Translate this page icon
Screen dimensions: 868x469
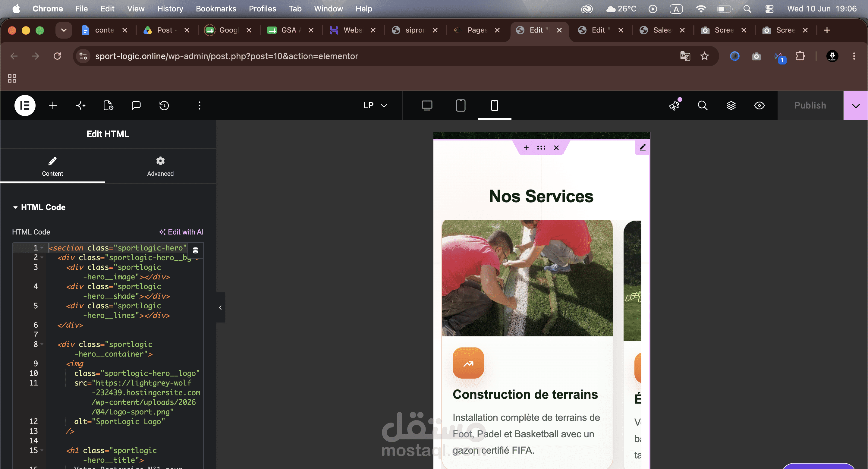(685, 56)
